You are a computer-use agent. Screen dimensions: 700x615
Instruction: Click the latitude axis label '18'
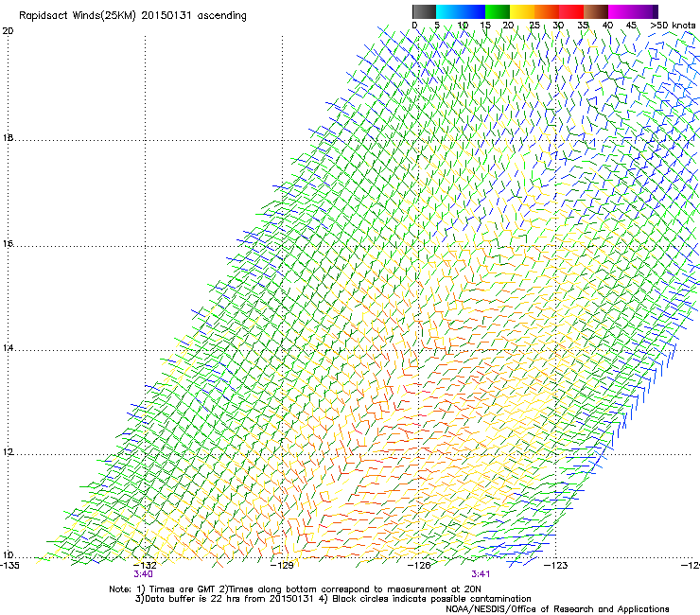[x=8, y=137]
